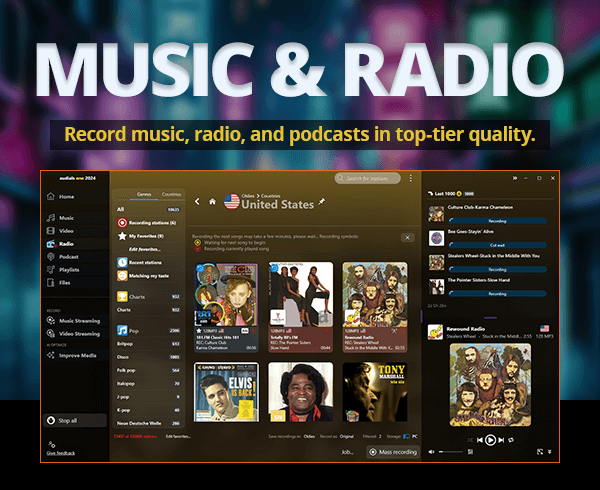Open the Last 1000 recordings list header
This screenshot has width=600, height=490.
[x=451, y=194]
